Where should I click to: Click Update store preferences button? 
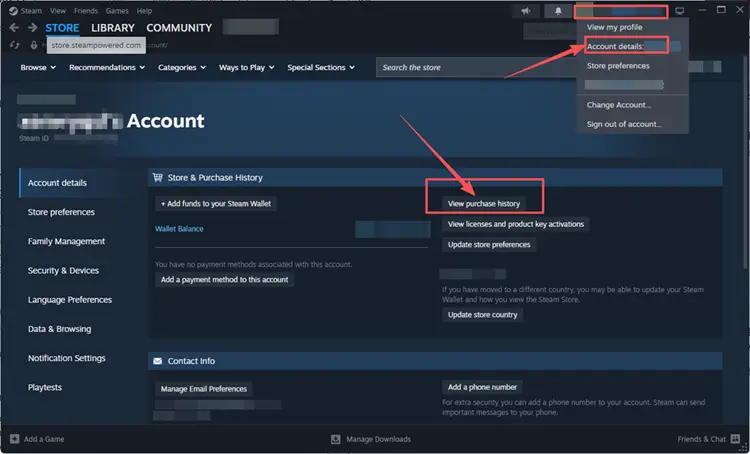pyautogui.click(x=489, y=244)
